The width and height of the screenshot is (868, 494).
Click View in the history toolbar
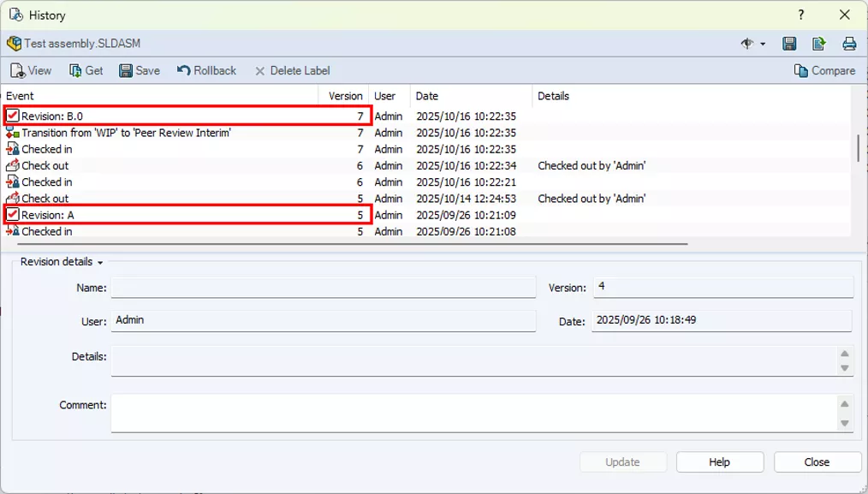[x=31, y=71]
